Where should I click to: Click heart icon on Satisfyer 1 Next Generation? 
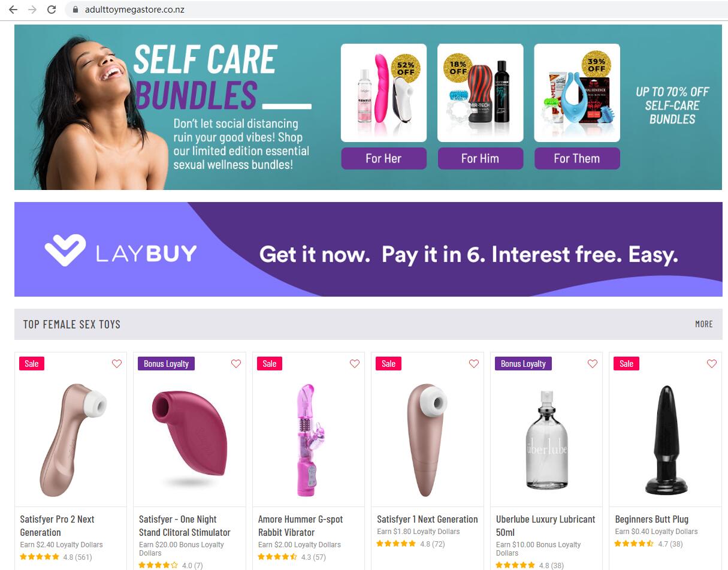click(474, 364)
